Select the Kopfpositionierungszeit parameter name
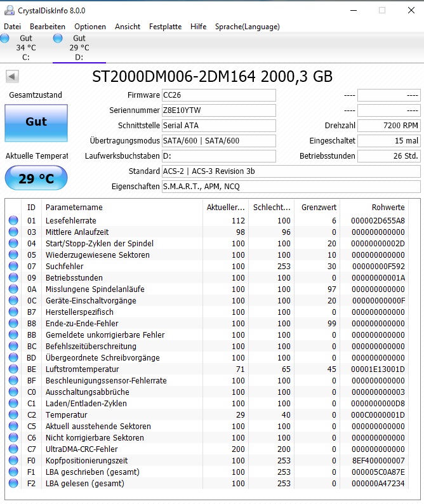The image size is (424, 504). (86, 460)
